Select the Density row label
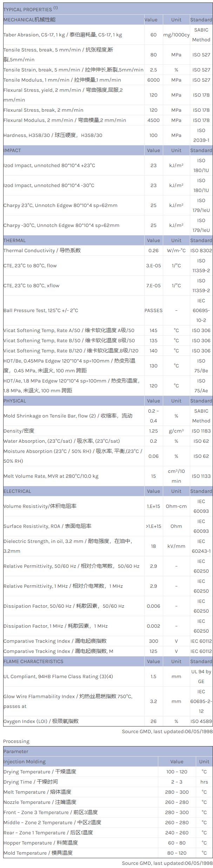Image resolution: width=213 pixels, height=868 pixels. point(19,431)
